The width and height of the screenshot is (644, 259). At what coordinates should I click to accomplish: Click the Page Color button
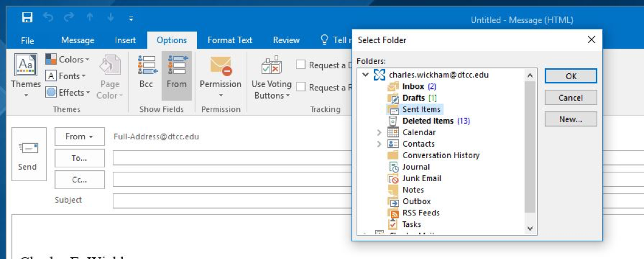pos(110,77)
